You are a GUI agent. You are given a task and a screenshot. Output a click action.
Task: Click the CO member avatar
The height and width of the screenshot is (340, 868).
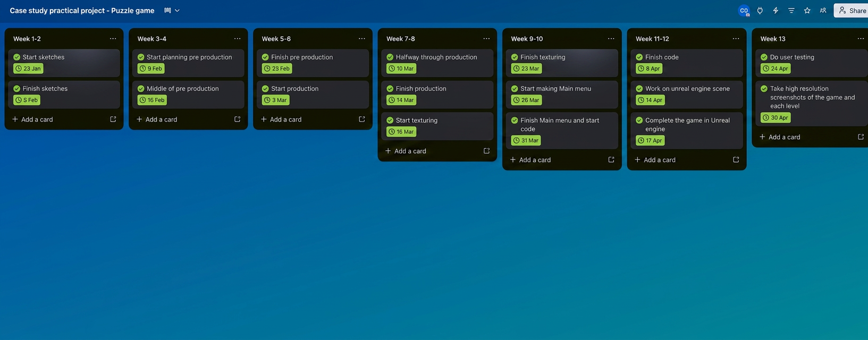coord(744,11)
